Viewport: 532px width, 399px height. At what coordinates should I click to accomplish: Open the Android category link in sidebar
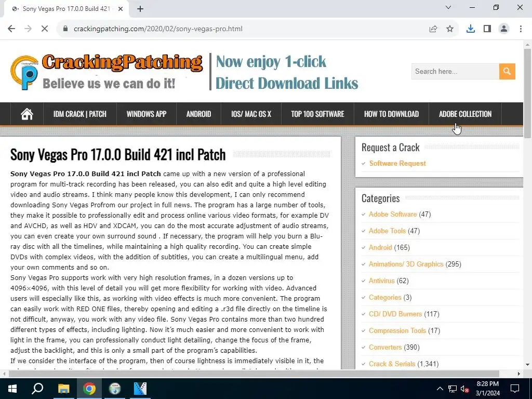pos(380,247)
